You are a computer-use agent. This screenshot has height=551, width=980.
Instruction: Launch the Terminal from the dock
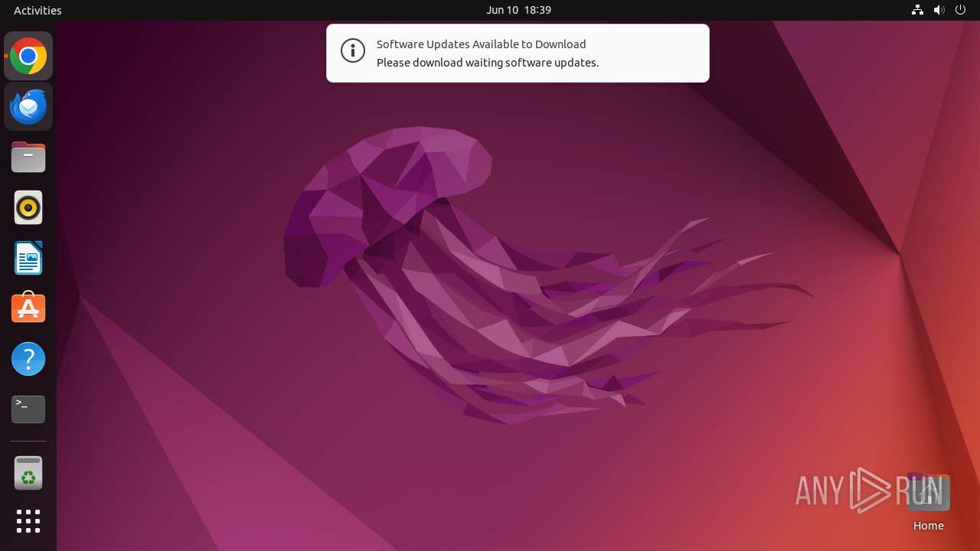pyautogui.click(x=28, y=409)
